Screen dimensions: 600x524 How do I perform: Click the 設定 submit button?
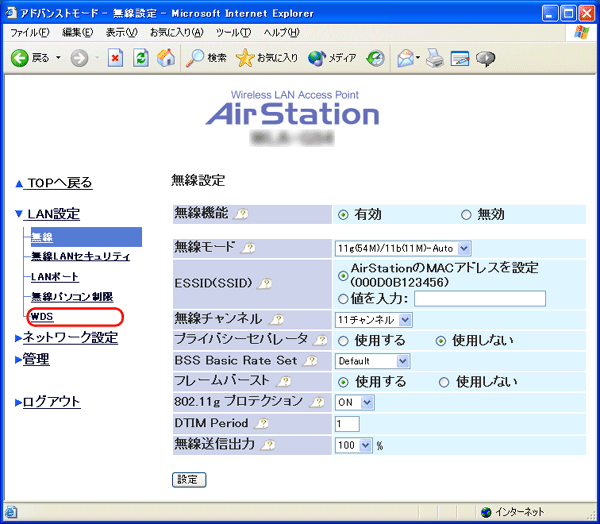(189, 479)
